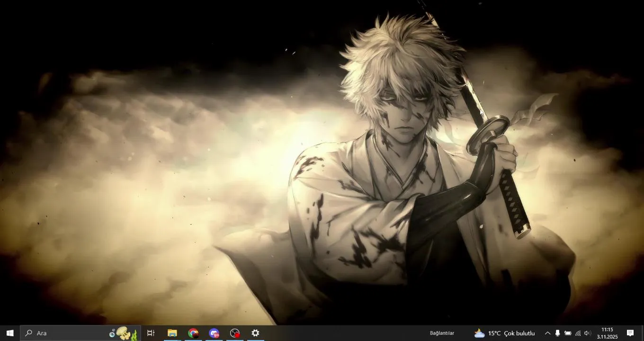Click the Show desktop strip at the taskbar edge
Viewport: 644px width, 341px height.
[x=643, y=333]
